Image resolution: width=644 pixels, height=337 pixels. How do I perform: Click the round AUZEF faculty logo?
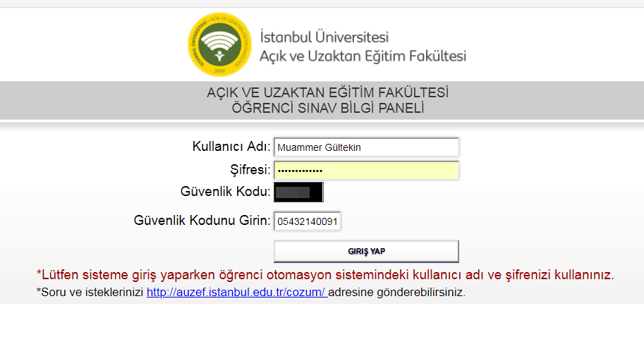[220, 44]
